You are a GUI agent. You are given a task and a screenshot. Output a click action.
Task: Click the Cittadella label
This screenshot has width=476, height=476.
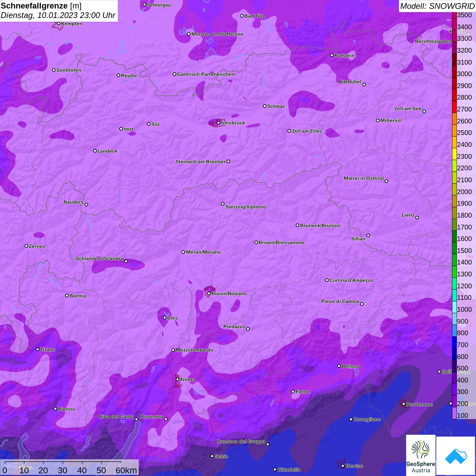click(x=289, y=470)
